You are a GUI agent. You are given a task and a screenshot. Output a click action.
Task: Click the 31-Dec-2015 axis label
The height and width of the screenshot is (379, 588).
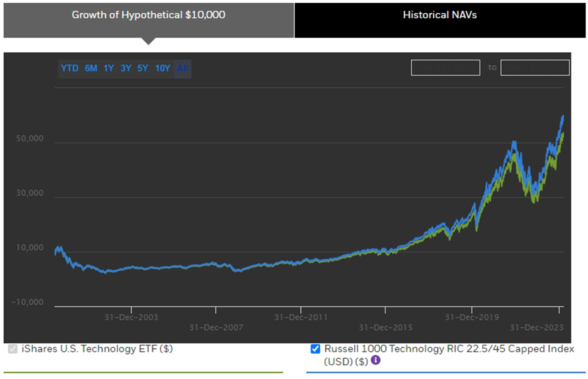385,327
